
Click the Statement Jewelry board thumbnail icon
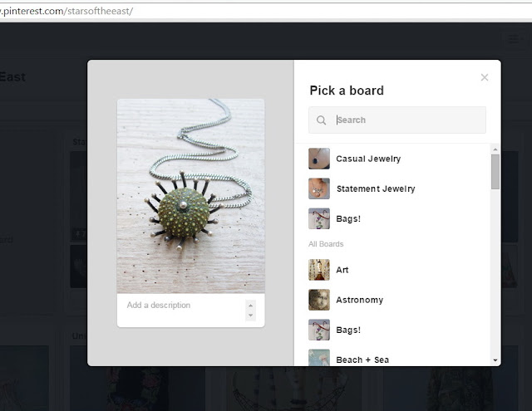[x=319, y=188]
